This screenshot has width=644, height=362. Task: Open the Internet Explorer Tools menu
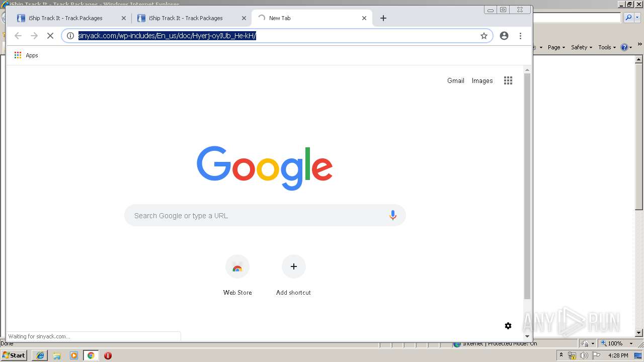pos(607,47)
